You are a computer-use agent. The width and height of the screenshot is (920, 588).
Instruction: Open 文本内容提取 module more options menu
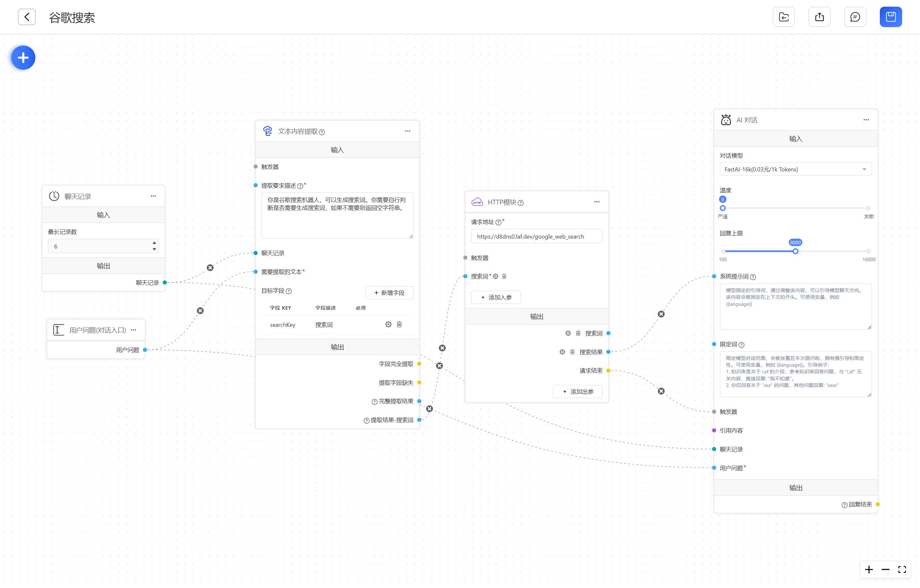[408, 131]
